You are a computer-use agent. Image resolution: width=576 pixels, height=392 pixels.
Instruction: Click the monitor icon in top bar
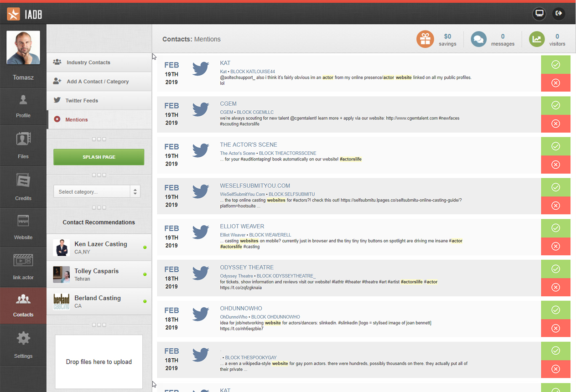coord(539,14)
